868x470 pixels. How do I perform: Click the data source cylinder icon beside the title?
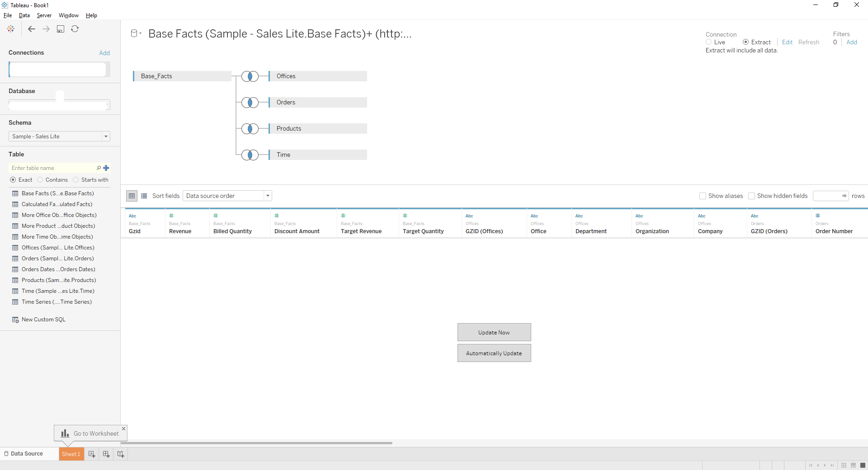134,33
